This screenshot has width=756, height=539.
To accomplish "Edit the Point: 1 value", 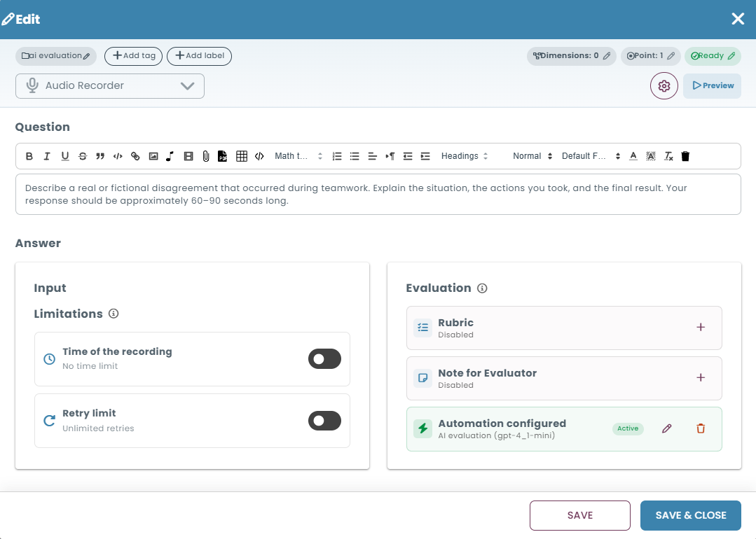I will [650, 56].
